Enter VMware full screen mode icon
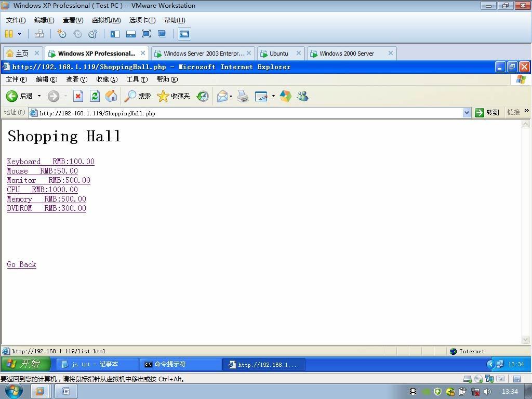The image size is (532, 399). coord(146,34)
